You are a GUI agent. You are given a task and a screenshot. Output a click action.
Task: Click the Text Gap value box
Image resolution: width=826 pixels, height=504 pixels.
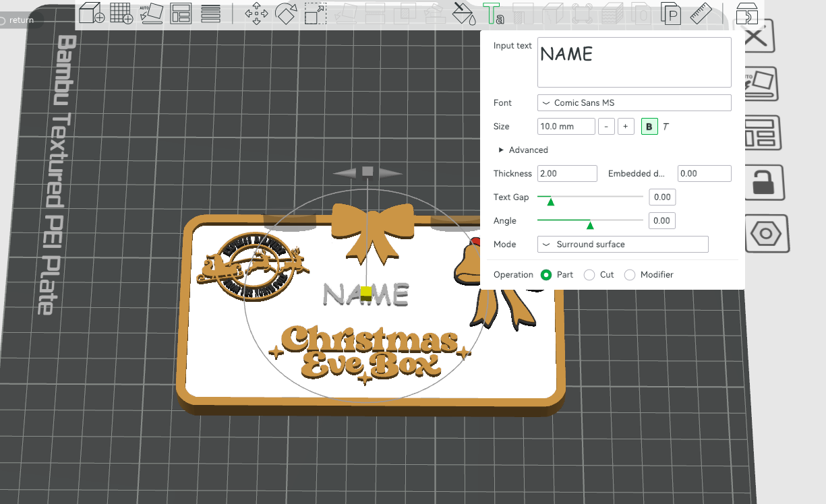pyautogui.click(x=662, y=197)
